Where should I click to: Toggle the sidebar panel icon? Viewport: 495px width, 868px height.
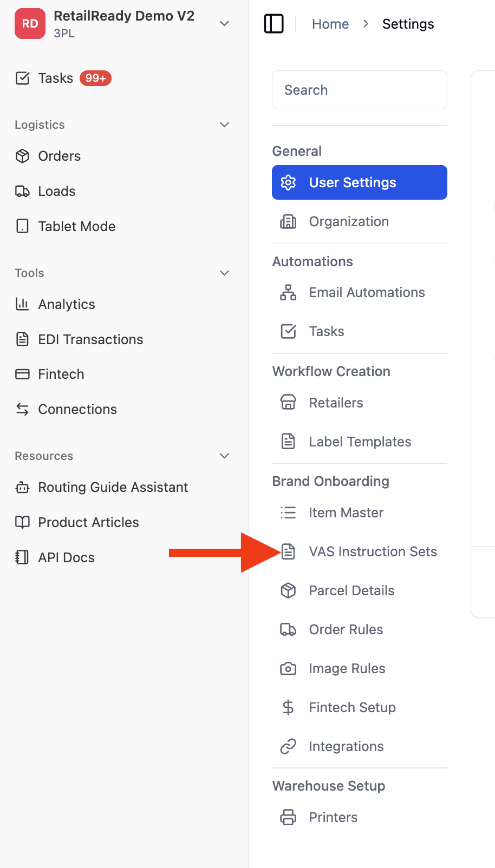[x=273, y=24]
